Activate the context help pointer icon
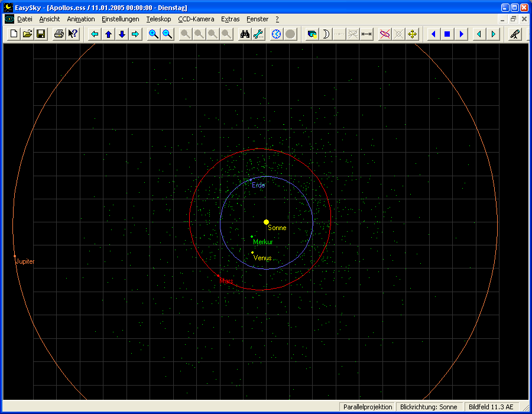The height and width of the screenshot is (414, 532). [73, 34]
